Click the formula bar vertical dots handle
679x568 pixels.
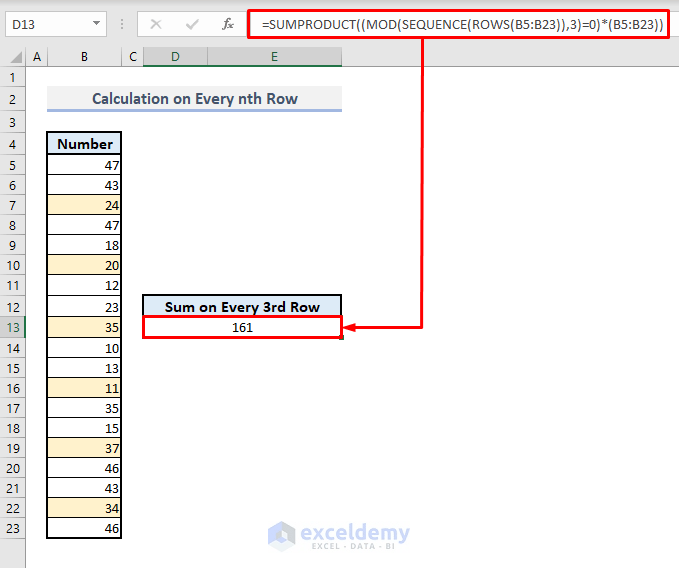(x=122, y=24)
